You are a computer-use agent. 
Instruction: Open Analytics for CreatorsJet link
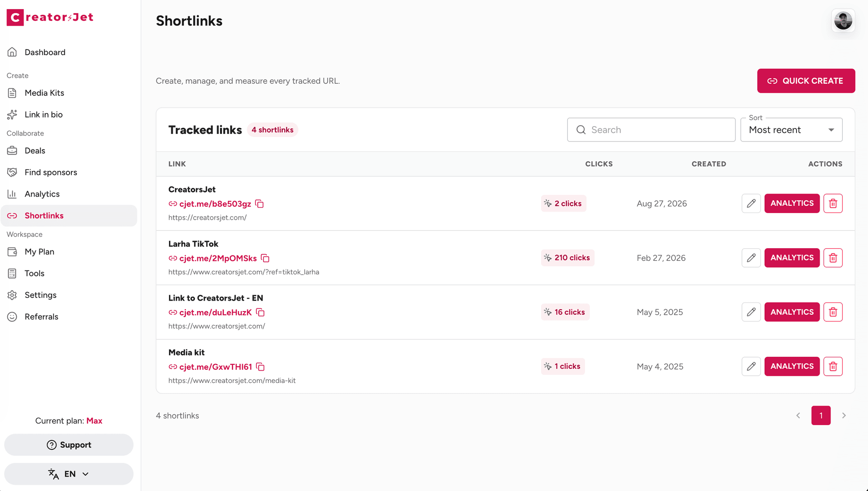792,203
